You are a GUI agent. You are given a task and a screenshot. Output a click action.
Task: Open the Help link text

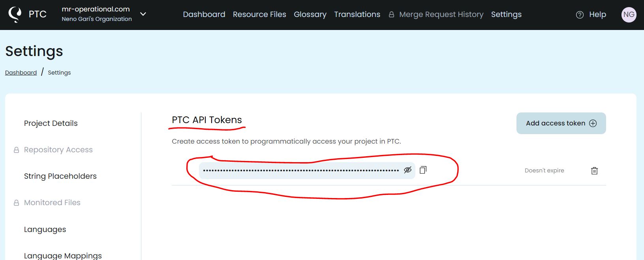click(x=597, y=15)
